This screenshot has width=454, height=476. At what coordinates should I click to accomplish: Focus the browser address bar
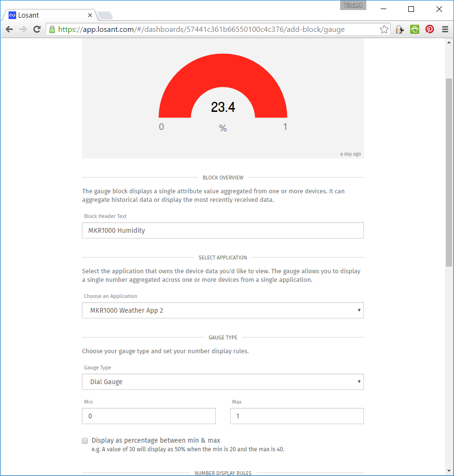pos(217,30)
